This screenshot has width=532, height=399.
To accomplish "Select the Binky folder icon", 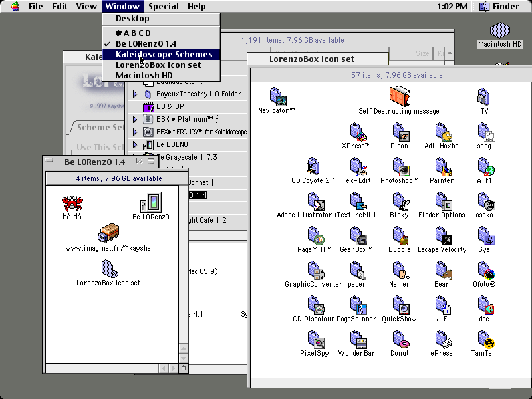I will (x=401, y=201).
